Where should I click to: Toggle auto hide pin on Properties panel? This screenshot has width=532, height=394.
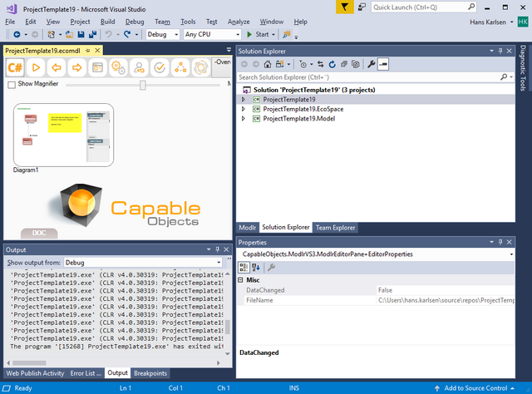pyautogui.click(x=500, y=242)
